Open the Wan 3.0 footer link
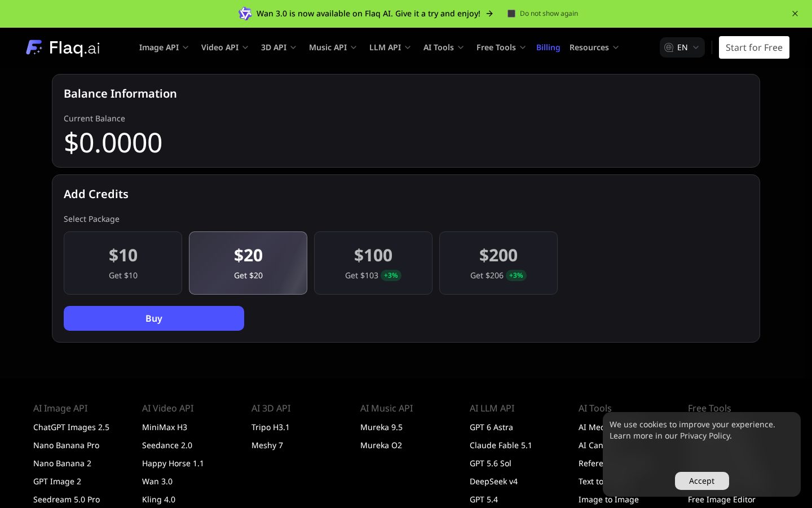812x508 pixels. point(157,481)
